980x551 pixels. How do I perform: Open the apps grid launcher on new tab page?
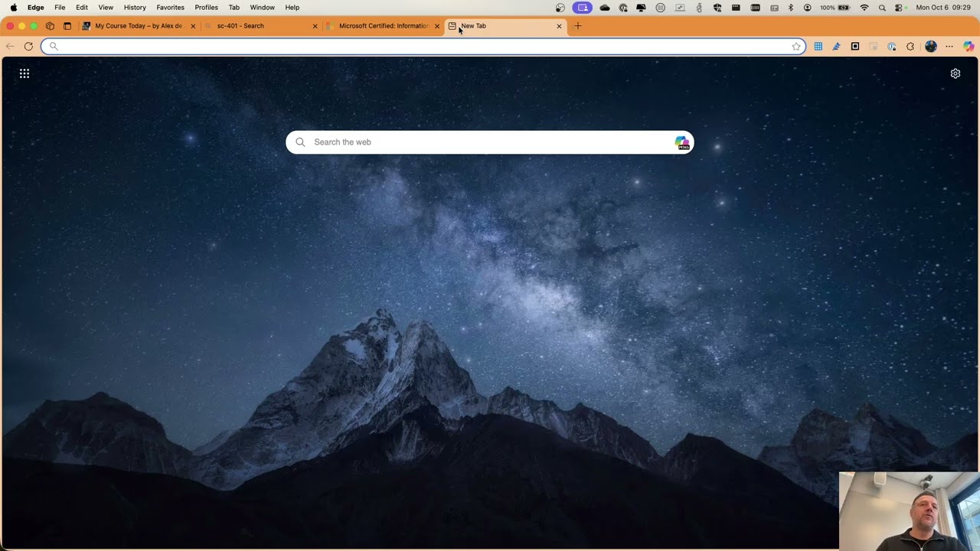pos(24,73)
